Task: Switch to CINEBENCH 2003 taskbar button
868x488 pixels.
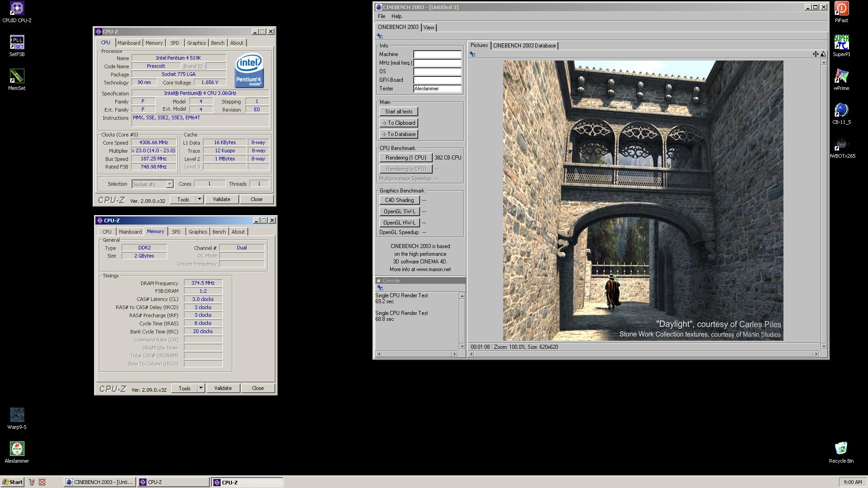Action: (99, 482)
